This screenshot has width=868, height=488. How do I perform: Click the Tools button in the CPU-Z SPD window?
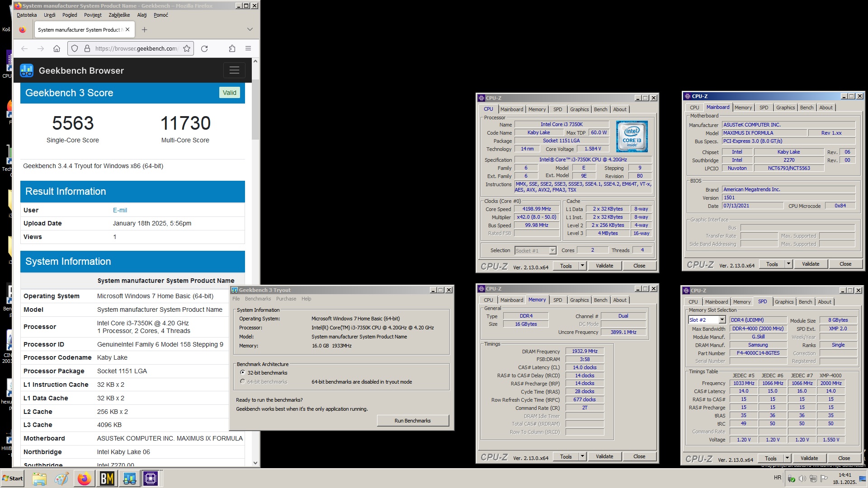coord(771,458)
